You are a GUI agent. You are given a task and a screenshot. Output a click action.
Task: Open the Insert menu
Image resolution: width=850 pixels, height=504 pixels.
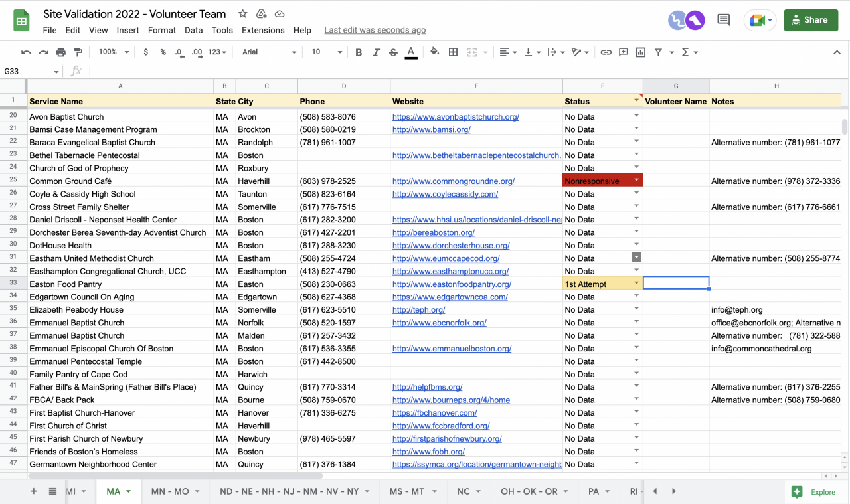point(127,30)
